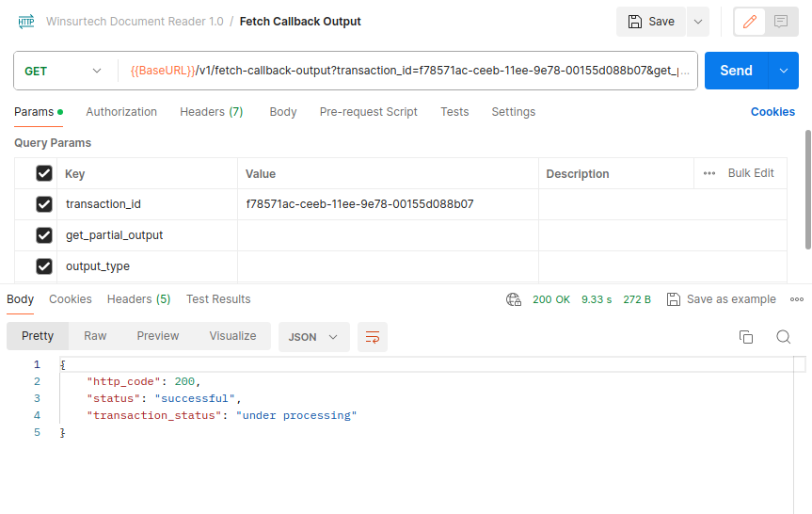Expand the Save options dropdown arrow

[698, 22]
